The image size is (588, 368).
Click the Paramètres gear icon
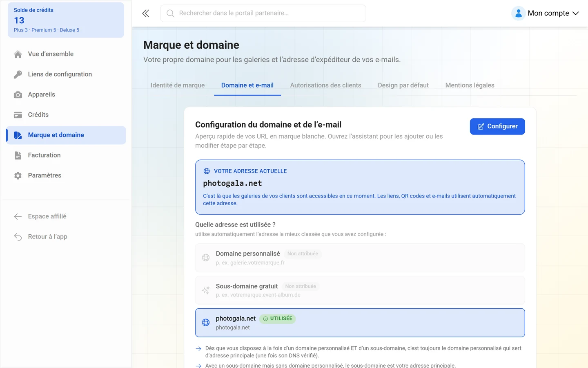(x=18, y=176)
